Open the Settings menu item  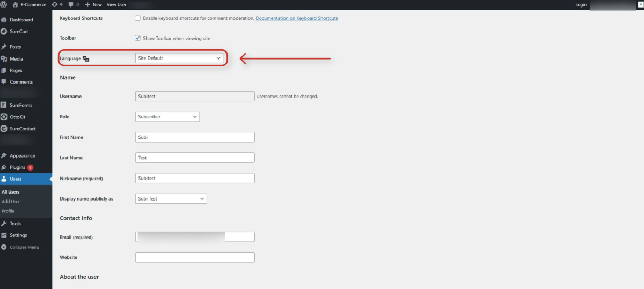[x=18, y=235]
